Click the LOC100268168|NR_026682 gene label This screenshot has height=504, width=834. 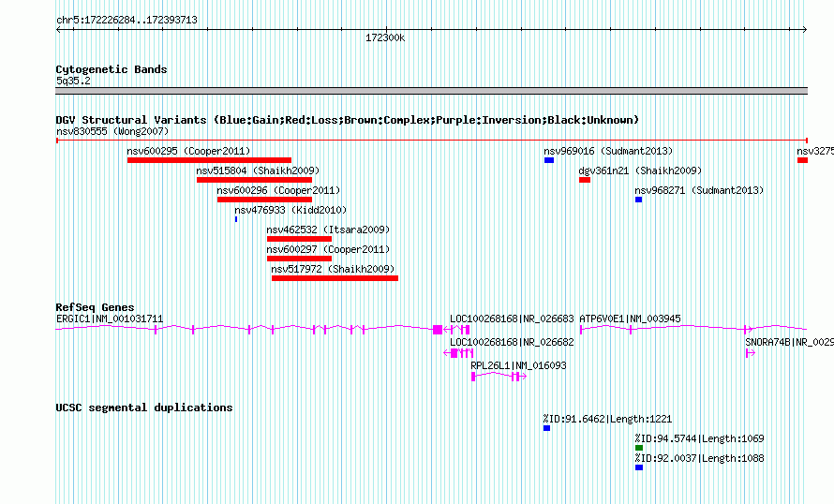pyautogui.click(x=512, y=342)
